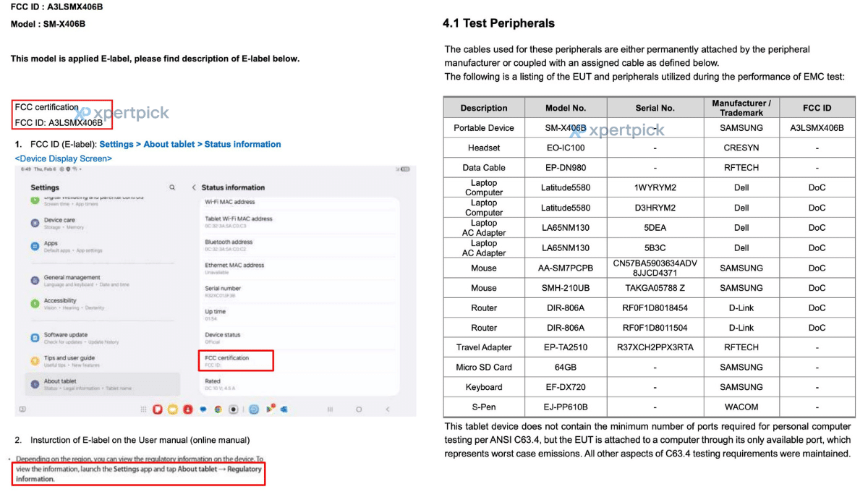Select the About tablet entry

103,384
